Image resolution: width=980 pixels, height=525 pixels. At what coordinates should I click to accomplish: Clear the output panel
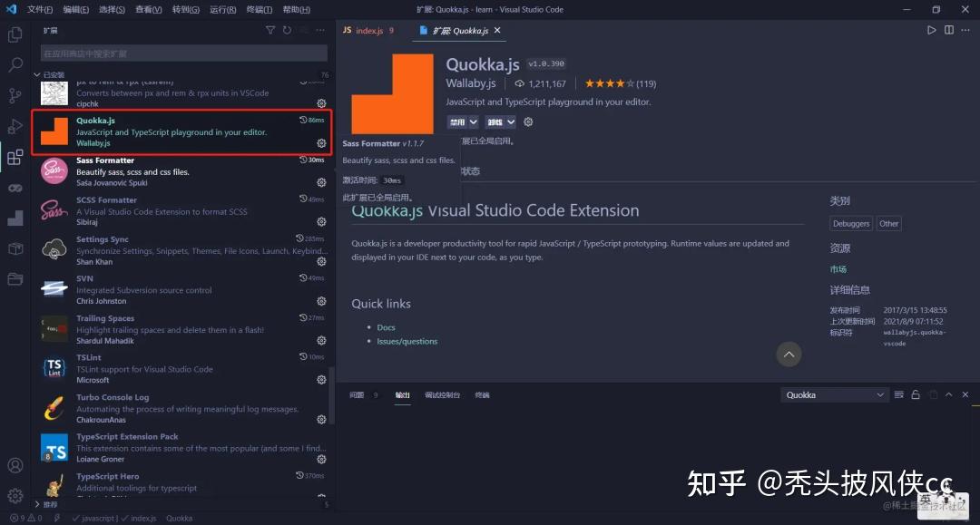pos(898,394)
